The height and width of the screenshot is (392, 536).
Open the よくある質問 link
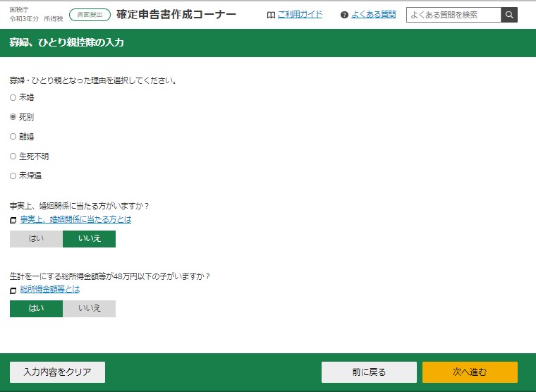tap(373, 15)
